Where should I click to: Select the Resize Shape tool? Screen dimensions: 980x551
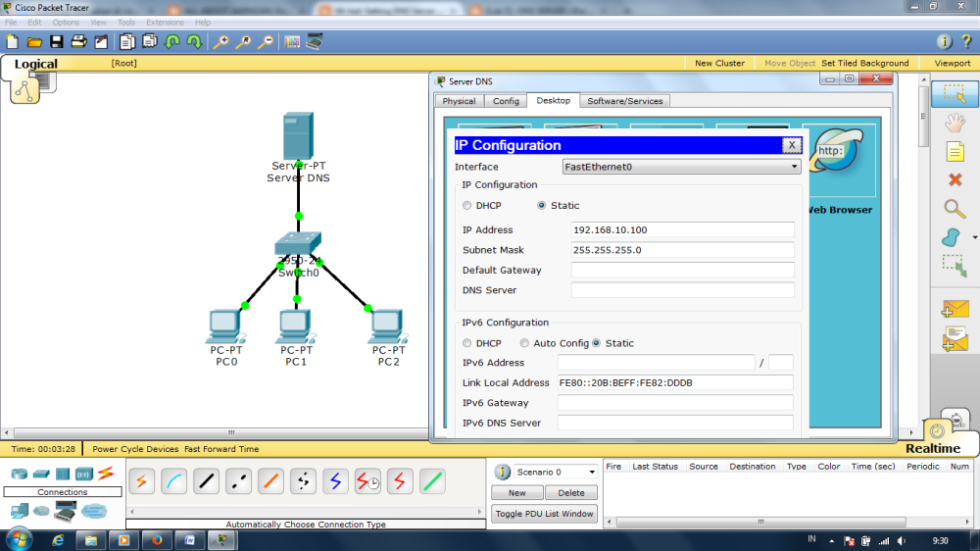click(x=955, y=267)
